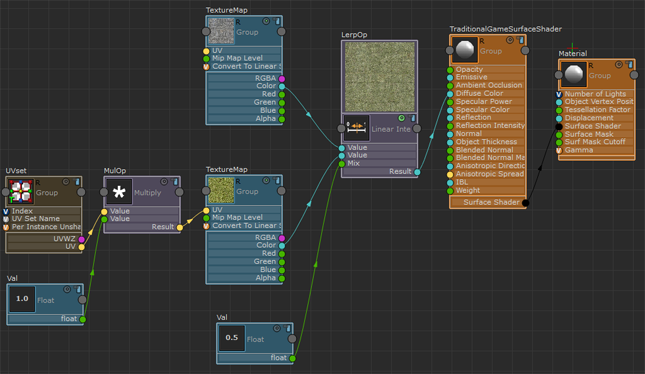Click the Reflection Intensity label on the shader
This screenshot has height=374, width=645.
[490, 125]
